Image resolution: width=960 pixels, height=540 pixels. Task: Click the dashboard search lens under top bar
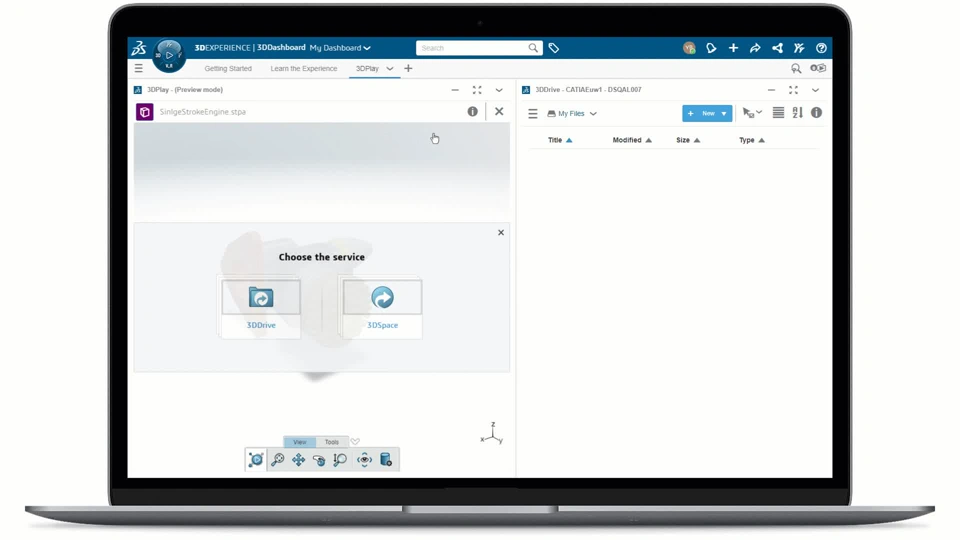click(x=796, y=69)
